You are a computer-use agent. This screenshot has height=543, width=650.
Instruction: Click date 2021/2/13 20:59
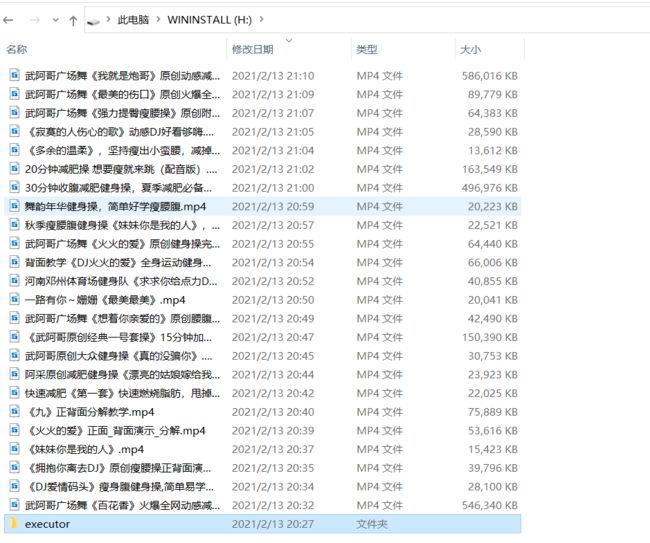point(273,206)
